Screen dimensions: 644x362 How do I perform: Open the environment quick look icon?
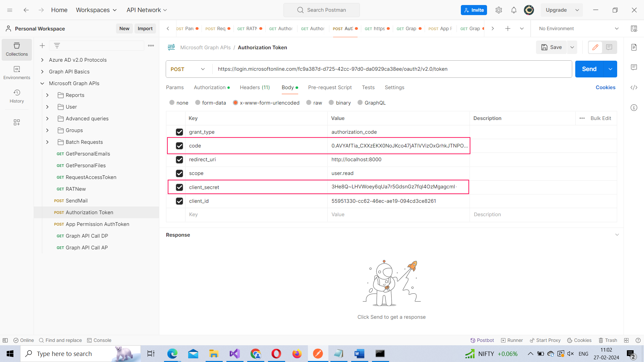(x=634, y=28)
